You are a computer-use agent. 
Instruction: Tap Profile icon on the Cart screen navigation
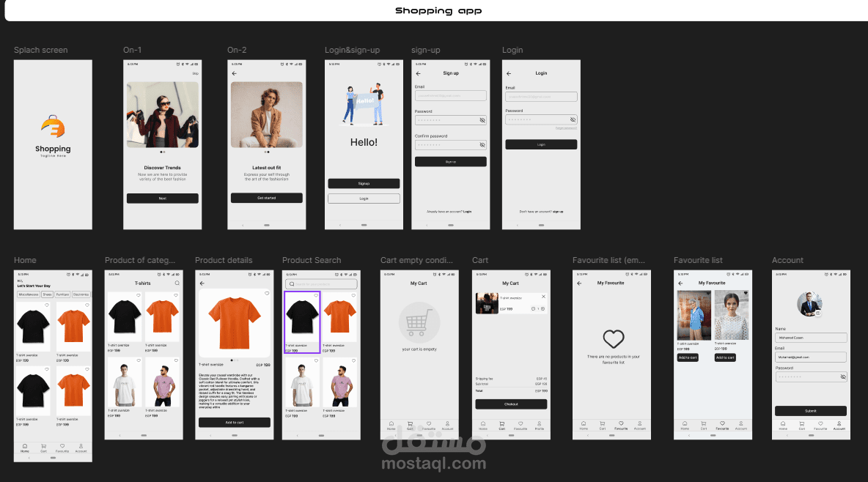(x=539, y=425)
